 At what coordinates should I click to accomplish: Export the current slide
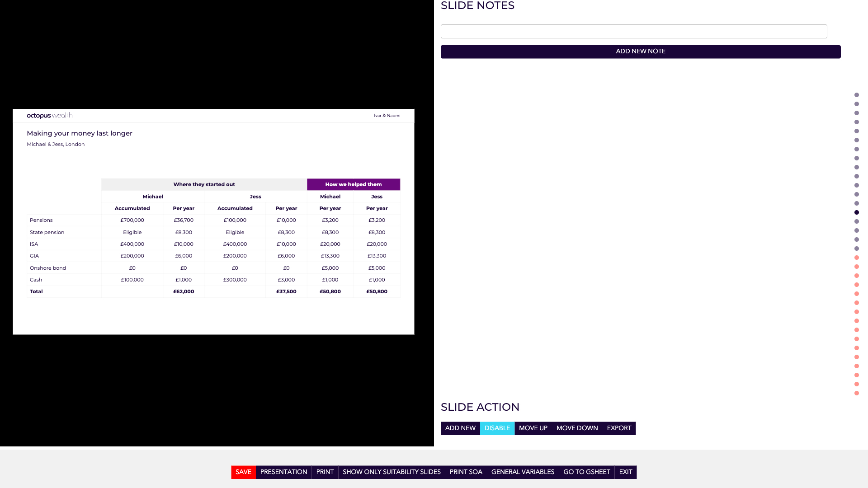(x=619, y=428)
